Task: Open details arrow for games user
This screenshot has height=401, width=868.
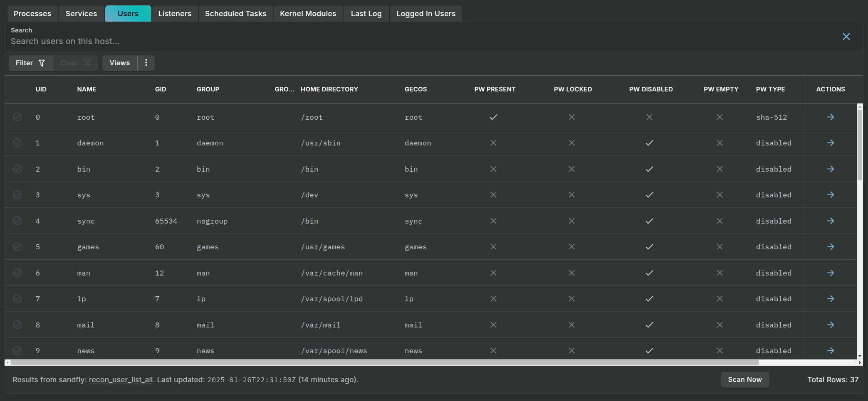Action: [x=831, y=247]
